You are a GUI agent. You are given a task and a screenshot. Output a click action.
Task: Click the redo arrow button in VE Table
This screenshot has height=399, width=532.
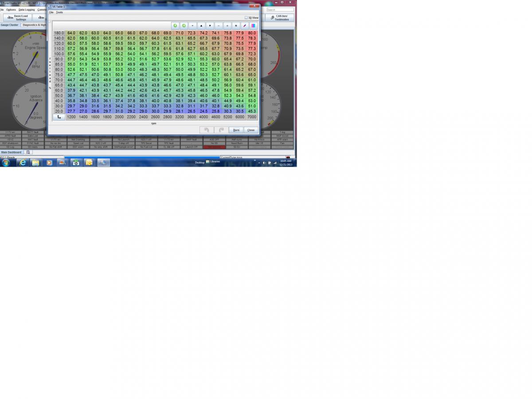coord(221,130)
